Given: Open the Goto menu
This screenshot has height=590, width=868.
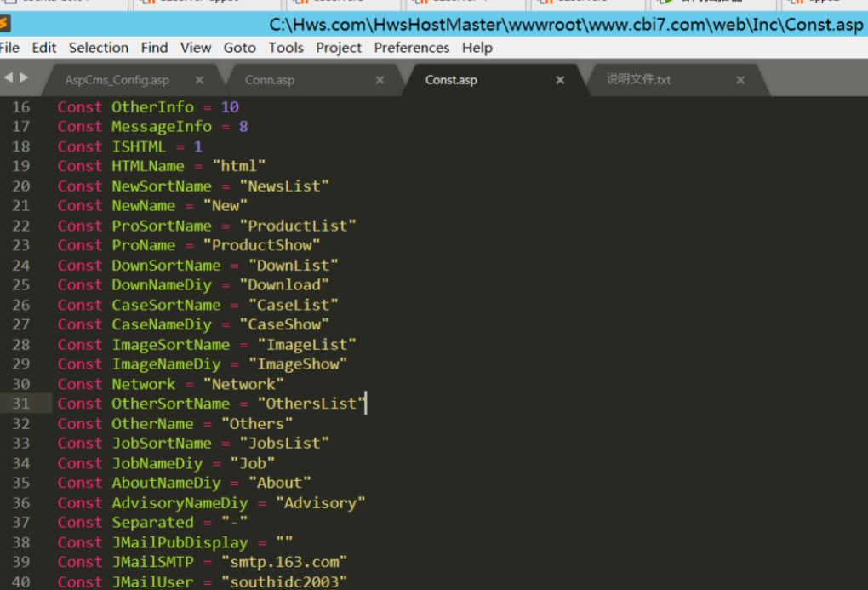Looking at the screenshot, I should 239,48.
